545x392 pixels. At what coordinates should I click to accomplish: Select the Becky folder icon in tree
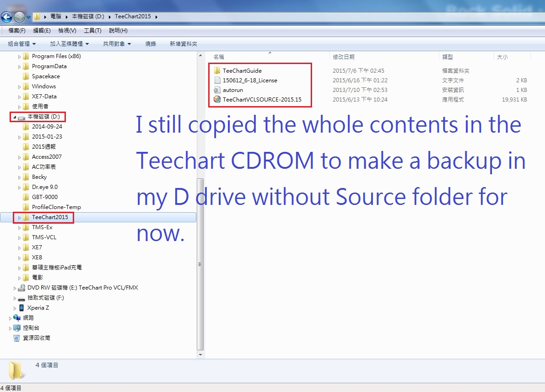pyautogui.click(x=26, y=177)
